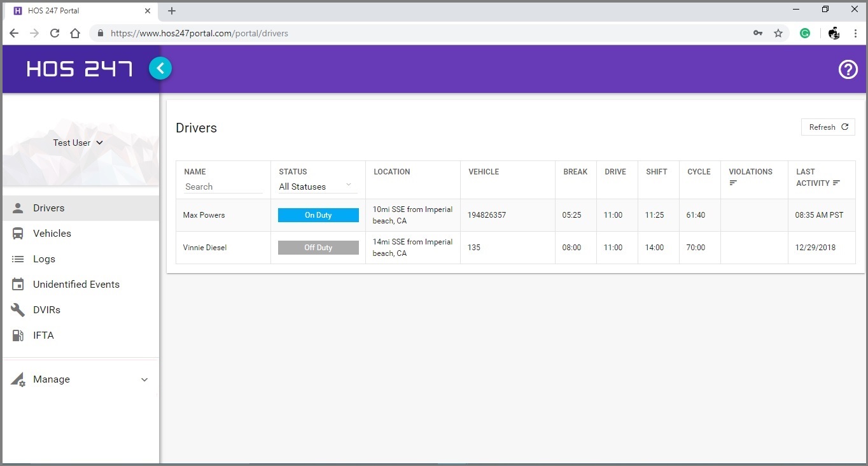Screen dimensions: 868x466
Task: Go to the Drivers menu item
Action: coord(48,208)
